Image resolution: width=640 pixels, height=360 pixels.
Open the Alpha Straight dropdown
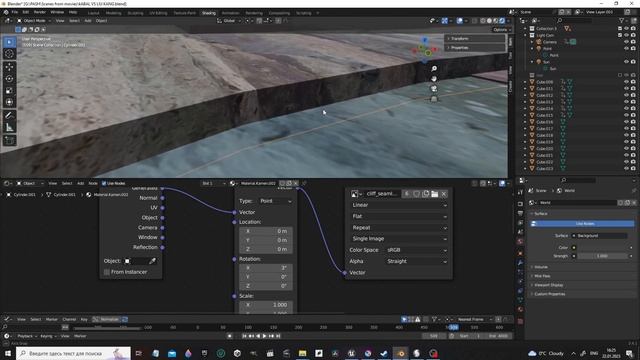416,261
